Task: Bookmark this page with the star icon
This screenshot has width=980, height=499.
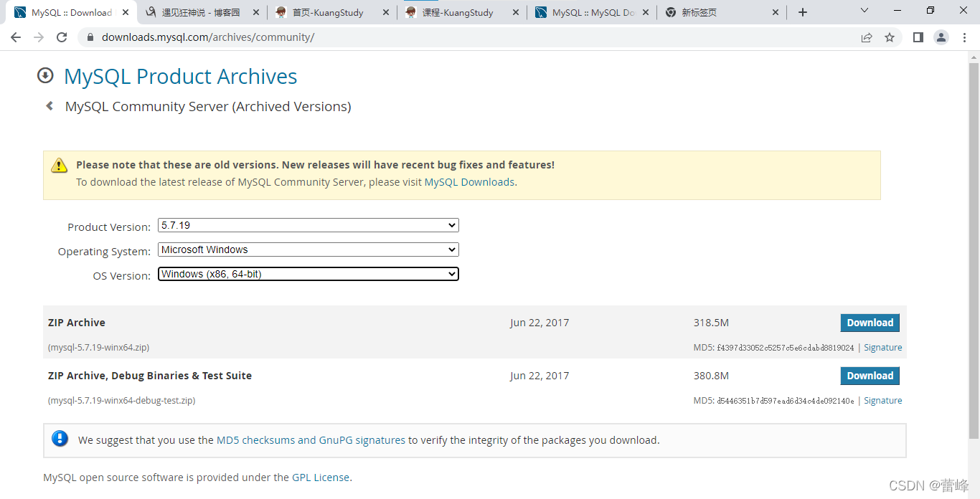Action: [x=890, y=37]
